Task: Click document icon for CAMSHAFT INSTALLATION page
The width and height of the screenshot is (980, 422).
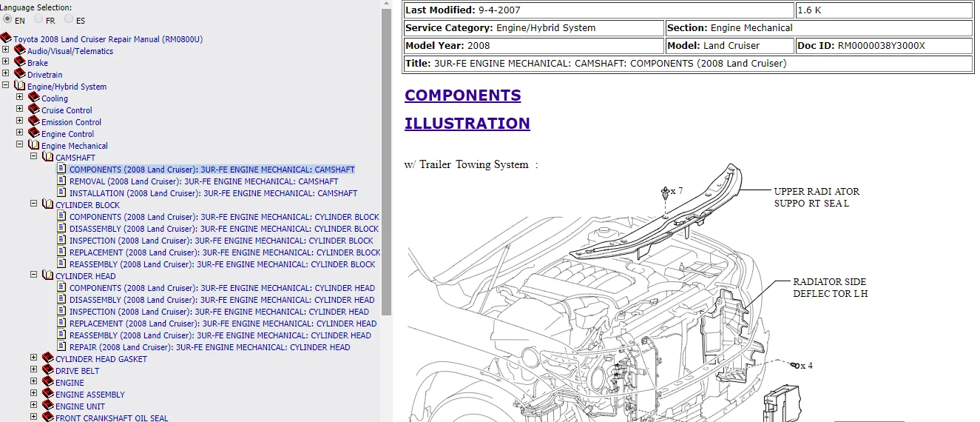Action: pos(61,192)
